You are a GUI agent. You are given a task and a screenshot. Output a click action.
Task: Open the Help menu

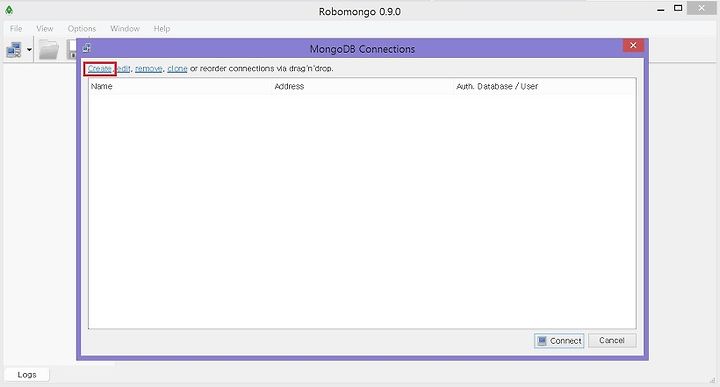coord(162,28)
